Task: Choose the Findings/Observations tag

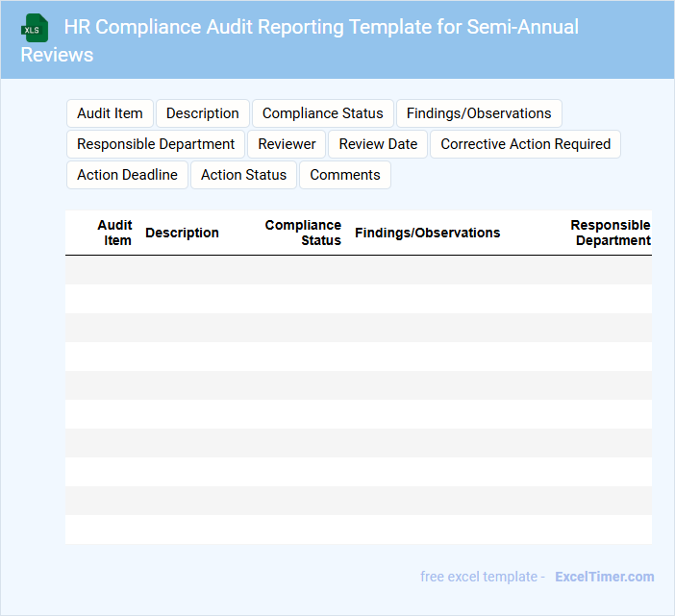Action: click(x=479, y=113)
